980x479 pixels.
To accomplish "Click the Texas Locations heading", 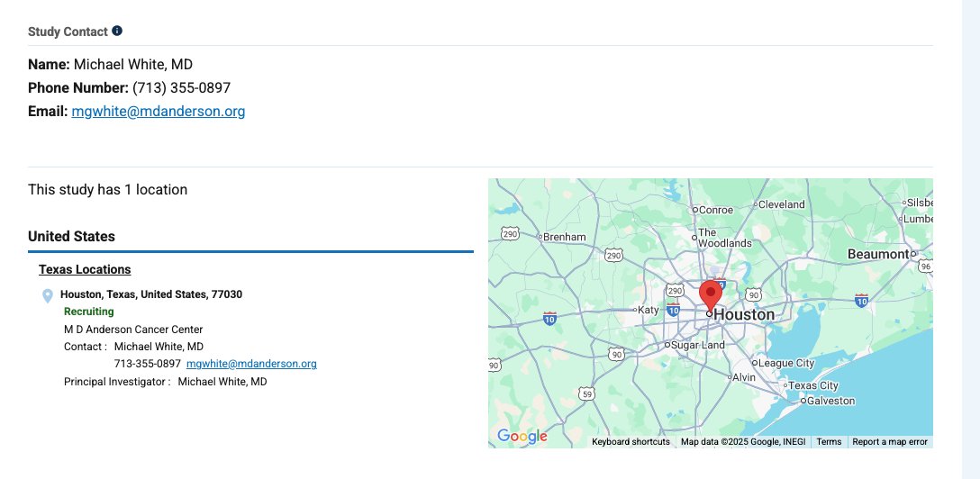I will pyautogui.click(x=85, y=269).
